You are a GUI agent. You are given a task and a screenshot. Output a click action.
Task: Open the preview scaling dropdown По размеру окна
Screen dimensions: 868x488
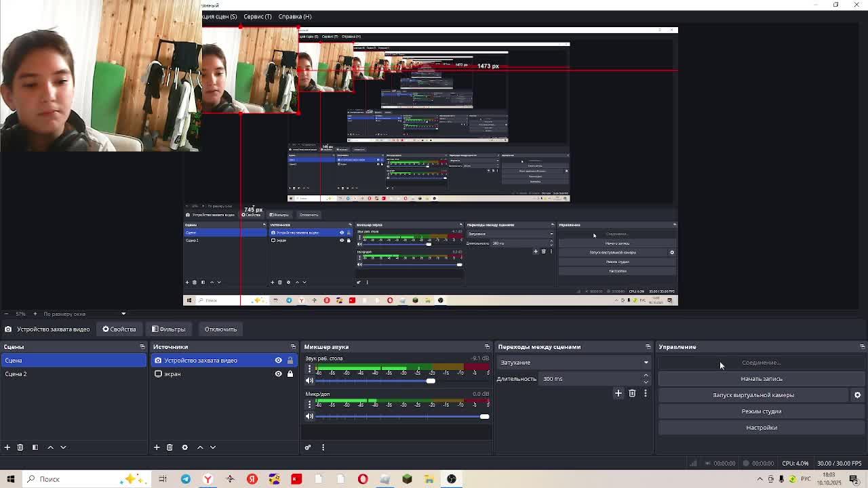pos(85,314)
